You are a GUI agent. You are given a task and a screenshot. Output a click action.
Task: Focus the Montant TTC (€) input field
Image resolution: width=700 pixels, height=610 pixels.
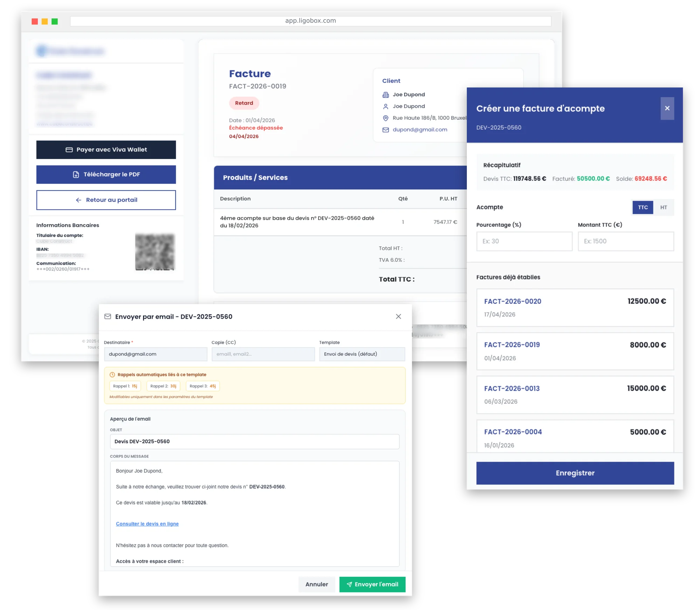coord(626,241)
